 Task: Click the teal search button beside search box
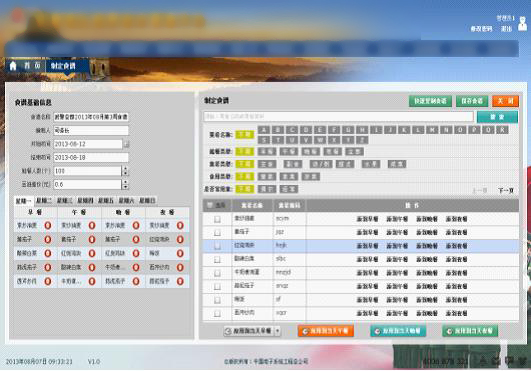pos(497,117)
